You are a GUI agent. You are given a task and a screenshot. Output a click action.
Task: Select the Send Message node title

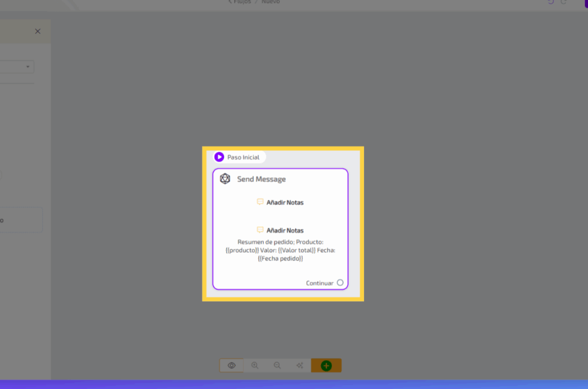pos(261,179)
